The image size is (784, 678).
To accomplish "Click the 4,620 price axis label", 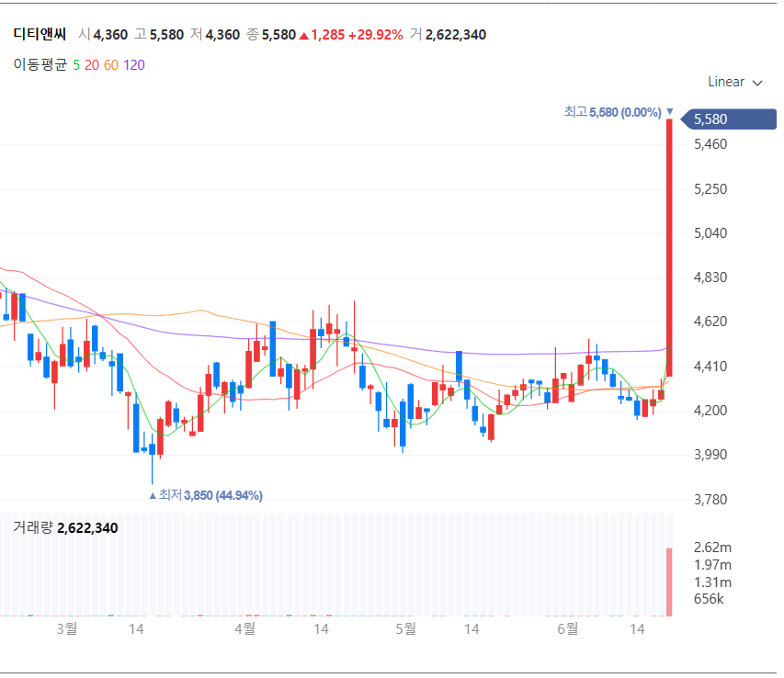I will [710, 322].
